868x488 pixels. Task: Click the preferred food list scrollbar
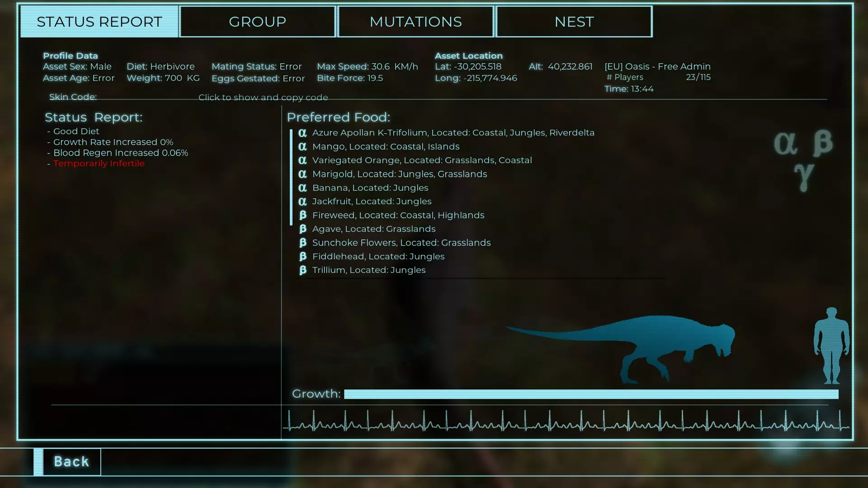click(x=291, y=177)
